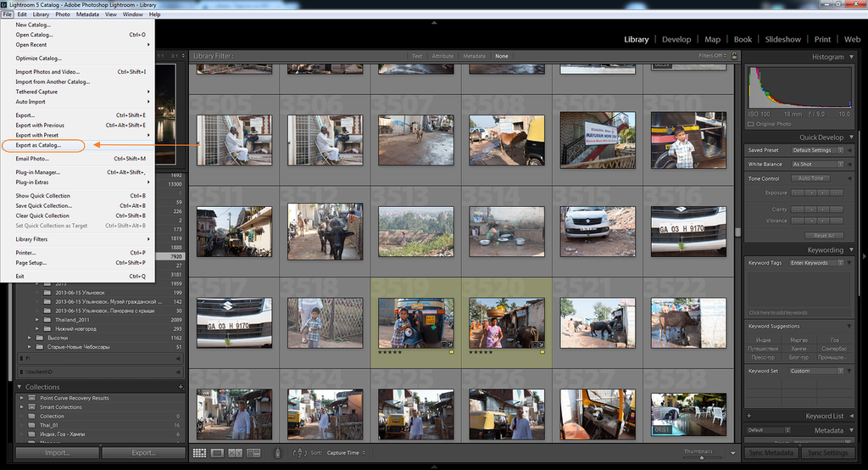Select Metadata filter in Library Filter bar
The width and height of the screenshot is (868, 470).
tap(474, 56)
